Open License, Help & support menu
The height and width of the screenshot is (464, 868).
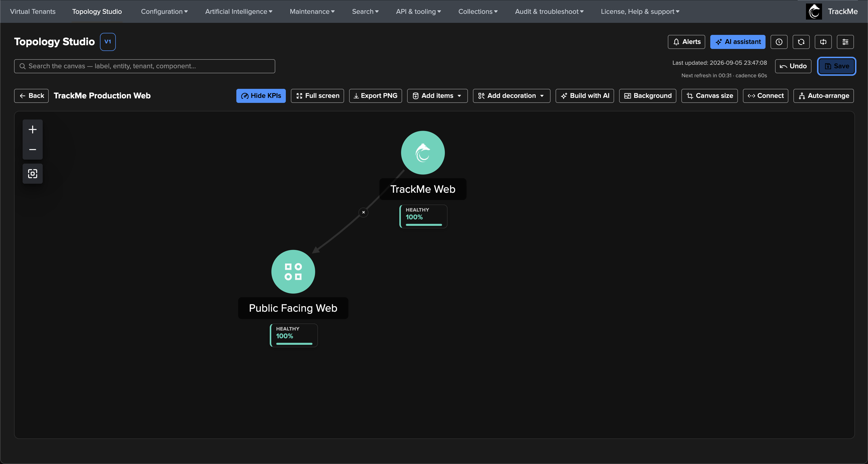coord(640,12)
